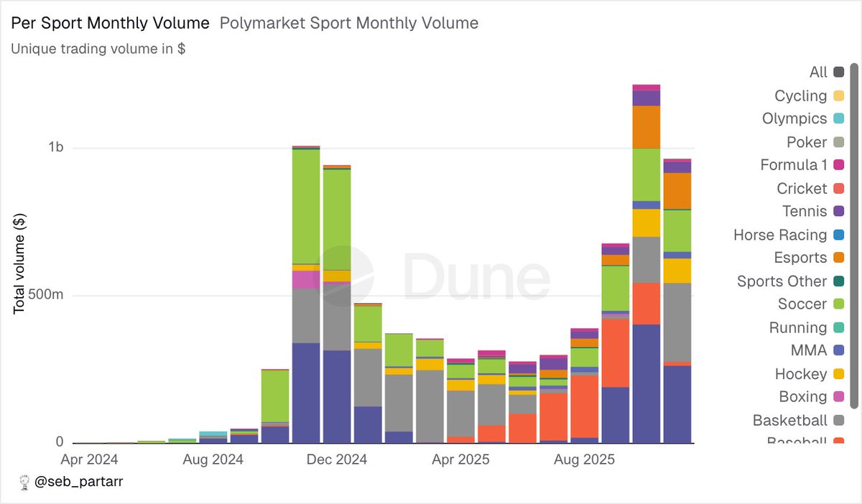Click the '500m' y-axis label
Image resolution: width=862 pixels, height=504 pixels.
[x=47, y=295]
